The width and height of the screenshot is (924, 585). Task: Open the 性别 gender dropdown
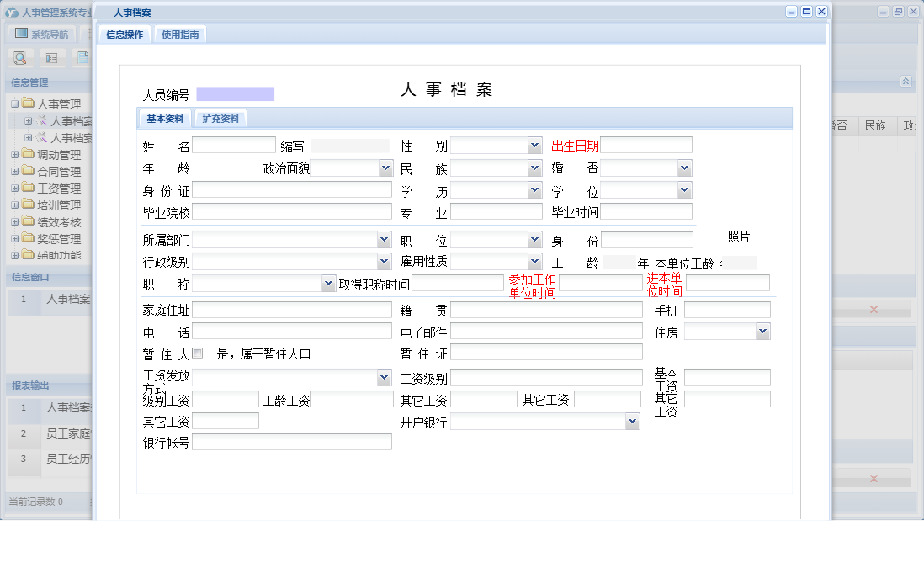(534, 144)
